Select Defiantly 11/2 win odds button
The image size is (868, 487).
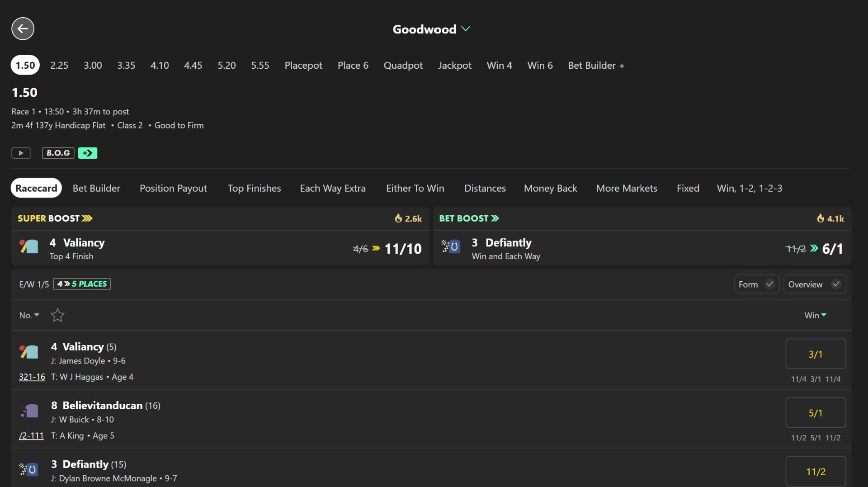(816, 472)
